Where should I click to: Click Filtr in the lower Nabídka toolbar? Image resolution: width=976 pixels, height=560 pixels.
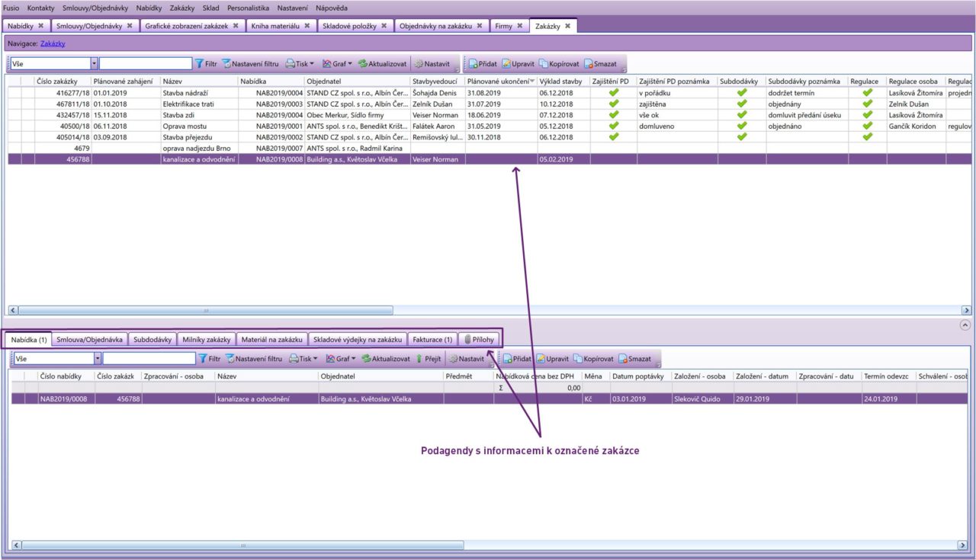[210, 358]
